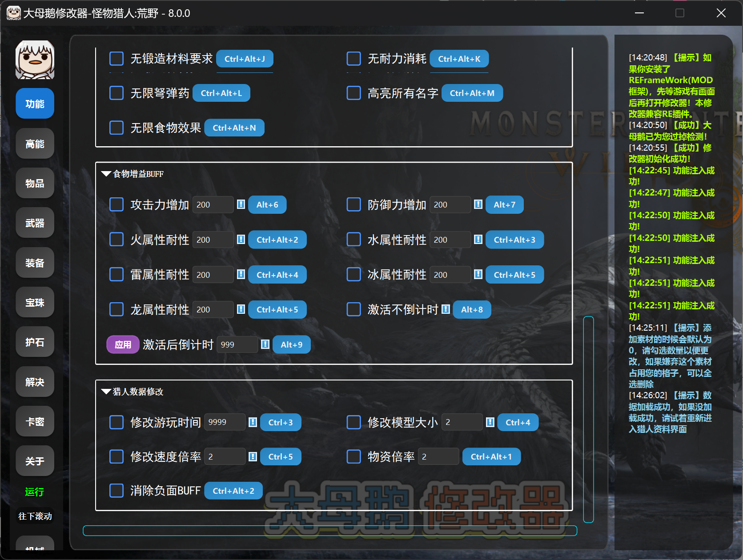Tick the 高亮所有名字 checkbox
This screenshot has width=743, height=560.
click(353, 93)
